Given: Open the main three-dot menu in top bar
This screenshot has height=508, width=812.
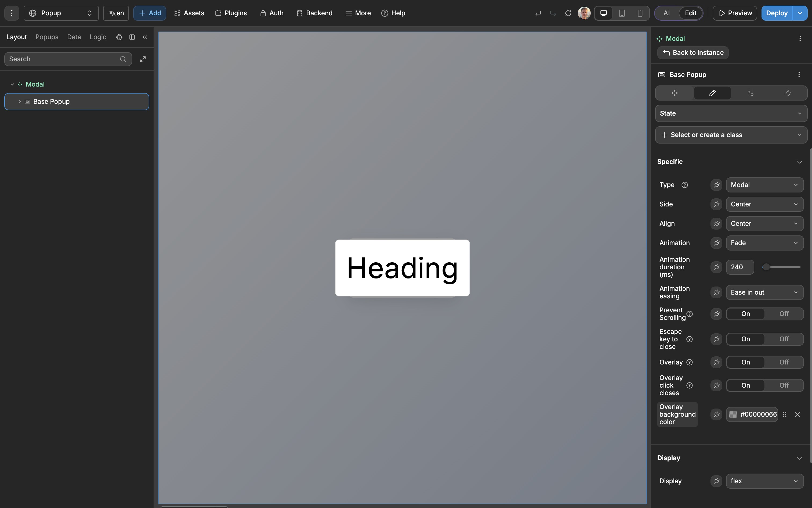Looking at the screenshot, I should pyautogui.click(x=12, y=13).
